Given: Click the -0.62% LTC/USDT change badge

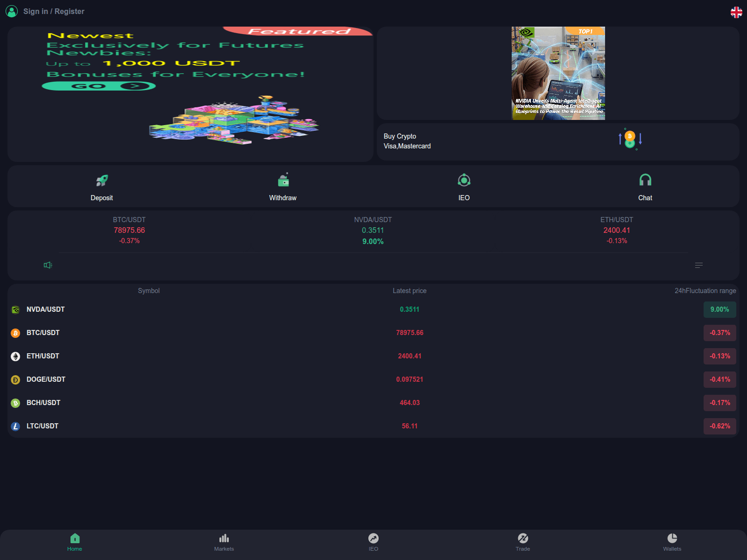Looking at the screenshot, I should pyautogui.click(x=719, y=426).
